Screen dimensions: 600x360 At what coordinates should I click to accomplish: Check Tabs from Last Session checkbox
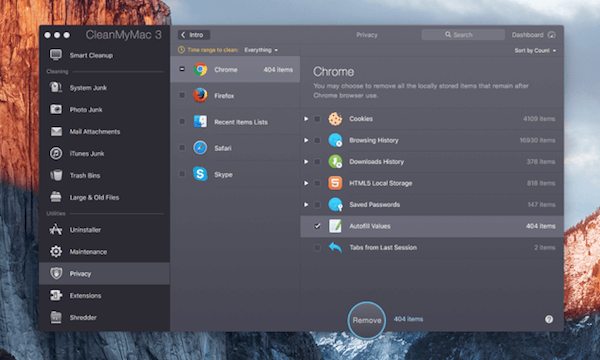pyautogui.click(x=317, y=247)
